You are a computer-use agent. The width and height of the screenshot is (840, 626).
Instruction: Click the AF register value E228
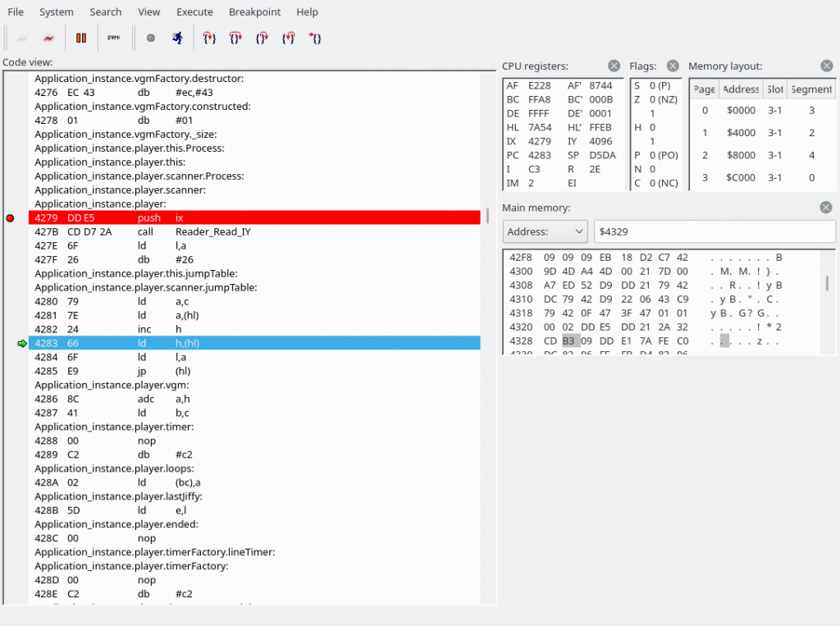pos(540,85)
